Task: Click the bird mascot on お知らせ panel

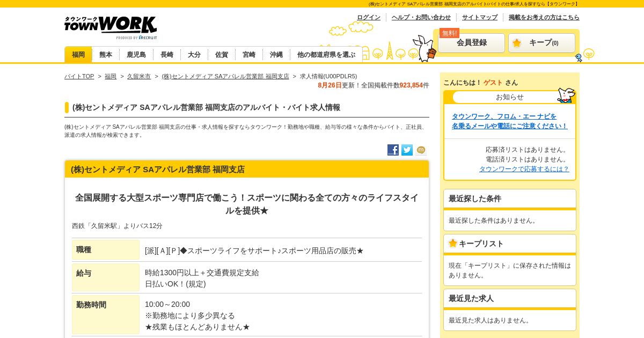Action: (x=566, y=95)
